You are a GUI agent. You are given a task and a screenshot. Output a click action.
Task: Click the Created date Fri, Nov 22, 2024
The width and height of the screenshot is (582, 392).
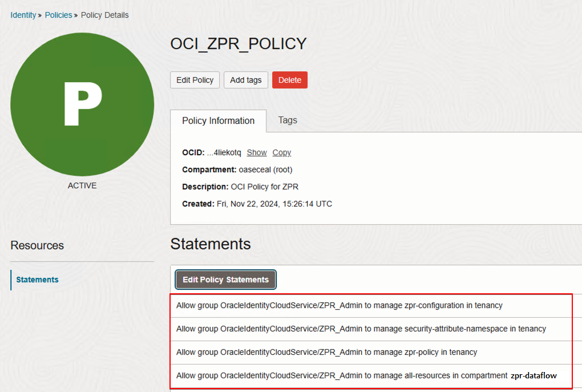tap(274, 204)
